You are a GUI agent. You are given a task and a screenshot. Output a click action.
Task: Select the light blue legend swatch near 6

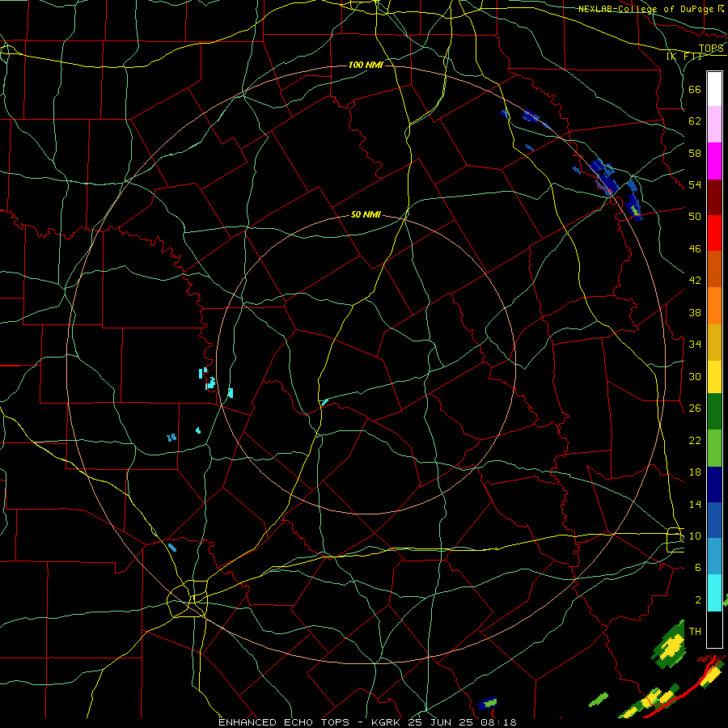(x=714, y=557)
